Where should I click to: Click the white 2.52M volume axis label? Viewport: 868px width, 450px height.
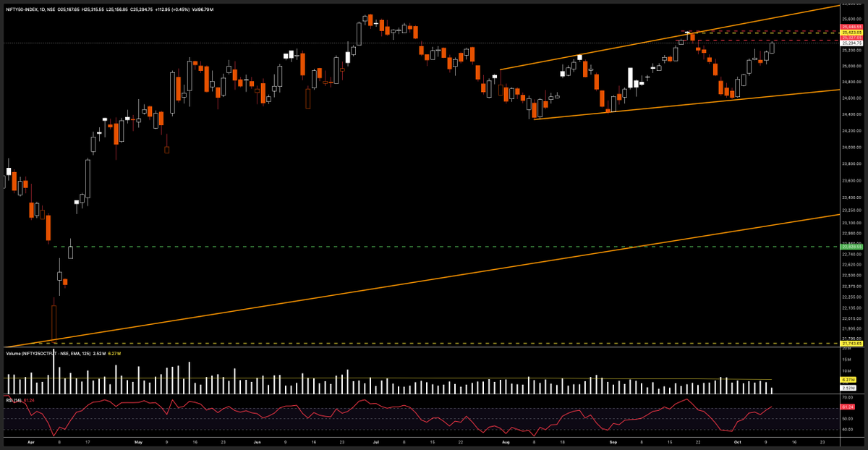pos(849,388)
